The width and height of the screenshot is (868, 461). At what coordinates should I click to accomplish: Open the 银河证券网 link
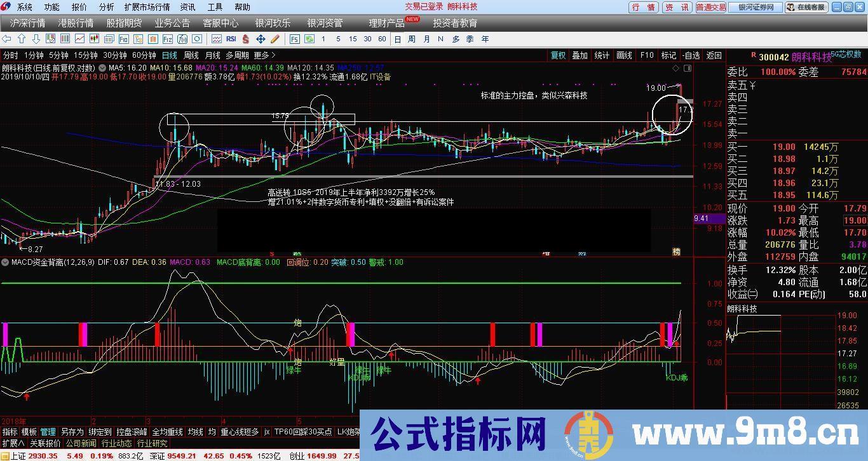point(756,8)
